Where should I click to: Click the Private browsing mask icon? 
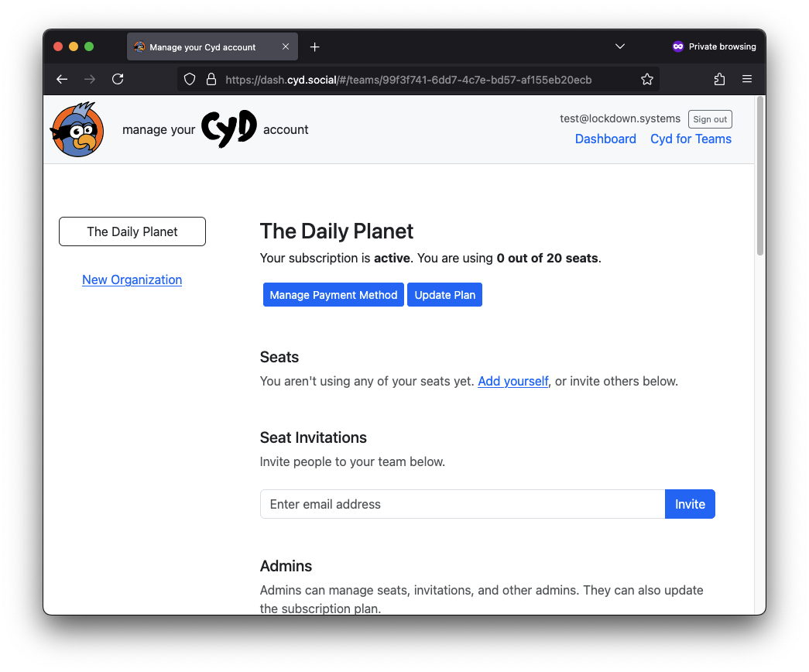(x=677, y=46)
